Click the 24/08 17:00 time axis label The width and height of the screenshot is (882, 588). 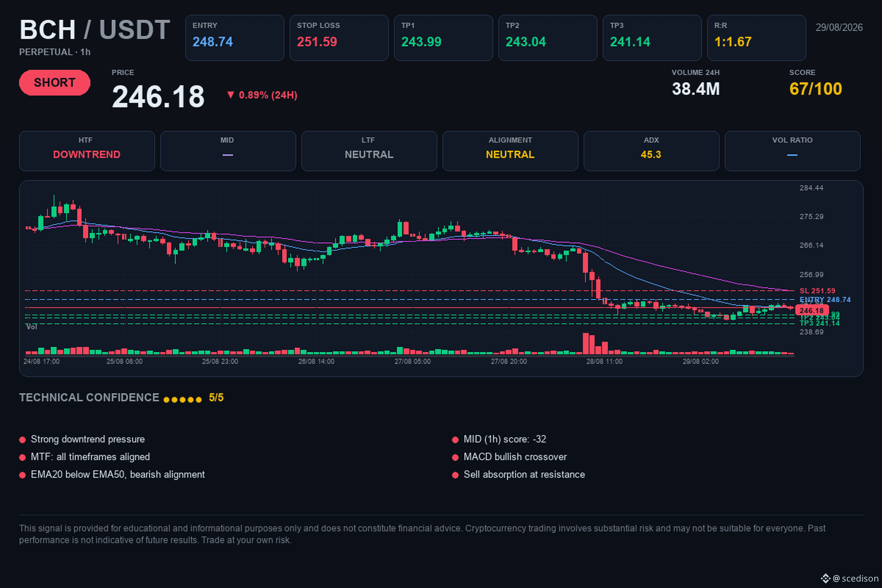click(41, 362)
